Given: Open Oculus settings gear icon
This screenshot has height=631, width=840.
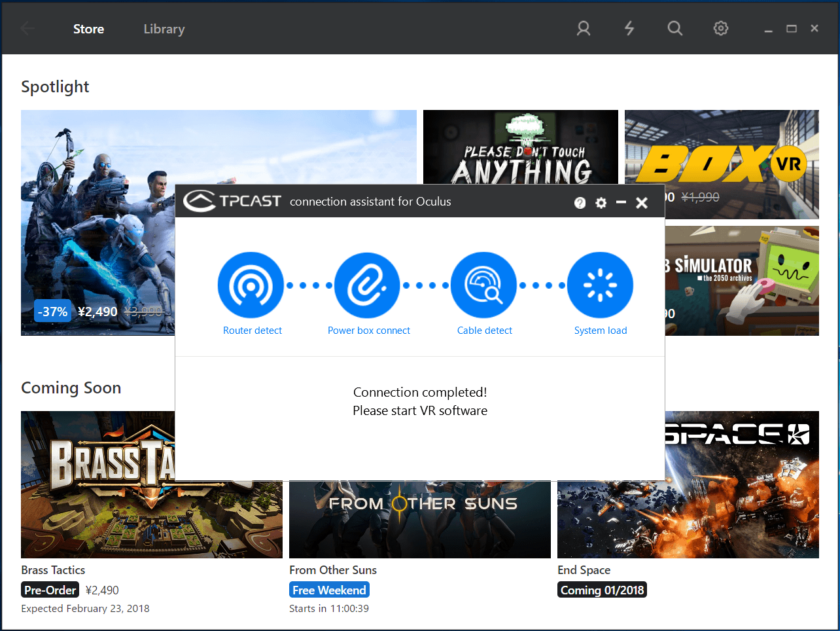Looking at the screenshot, I should tap(721, 28).
